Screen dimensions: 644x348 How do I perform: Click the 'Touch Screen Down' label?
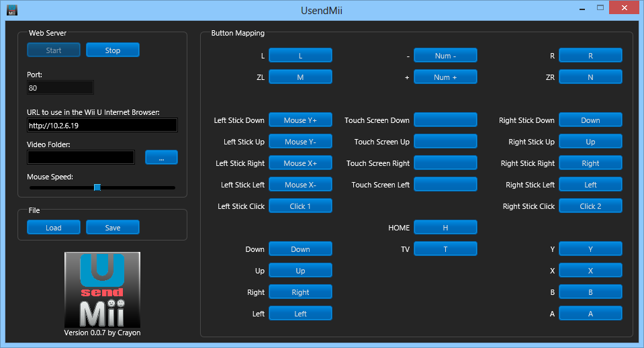377,120
